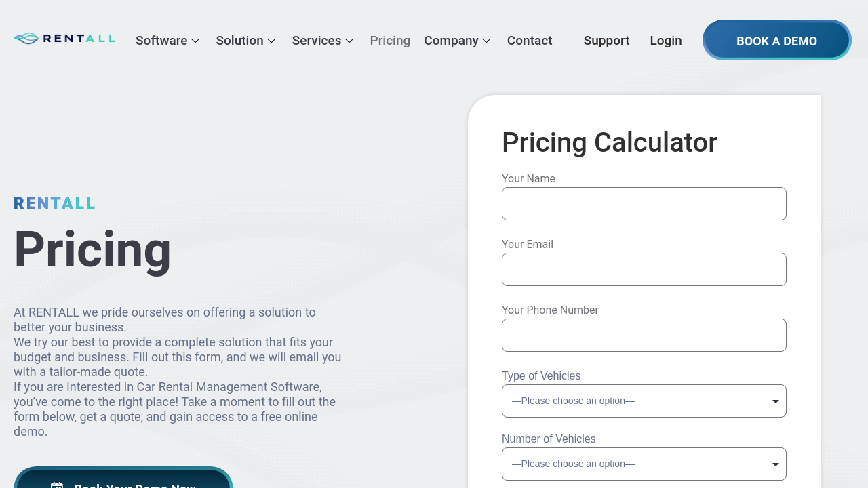Image resolution: width=868 pixels, height=488 pixels.
Task: Open the Contact page link
Action: click(x=530, y=41)
